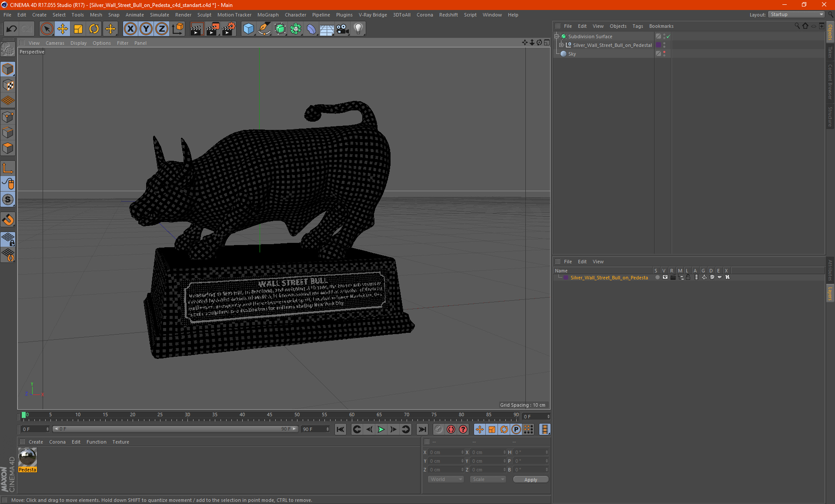Open the MoGraph menu
The image size is (835, 504).
point(268,15)
